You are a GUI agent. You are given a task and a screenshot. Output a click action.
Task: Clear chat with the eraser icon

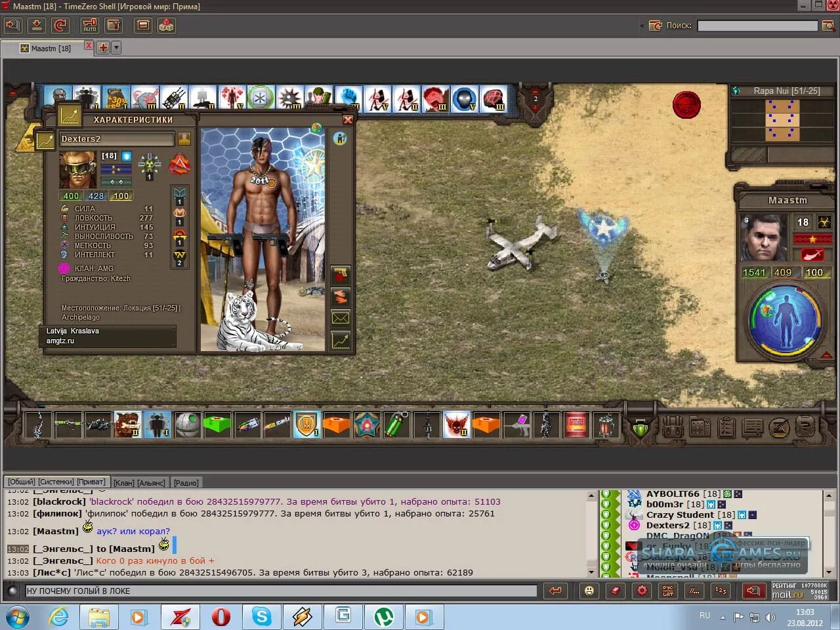click(616, 591)
